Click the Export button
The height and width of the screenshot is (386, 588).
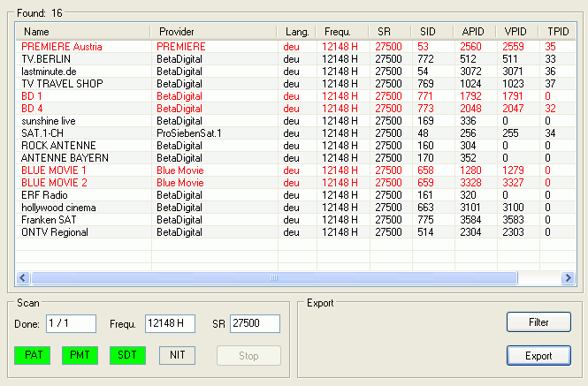pyautogui.click(x=538, y=356)
